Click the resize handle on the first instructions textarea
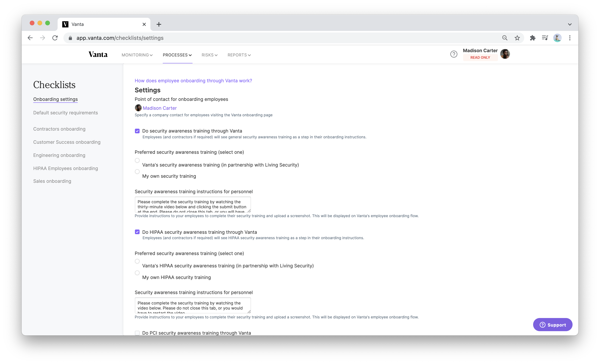 249,211
